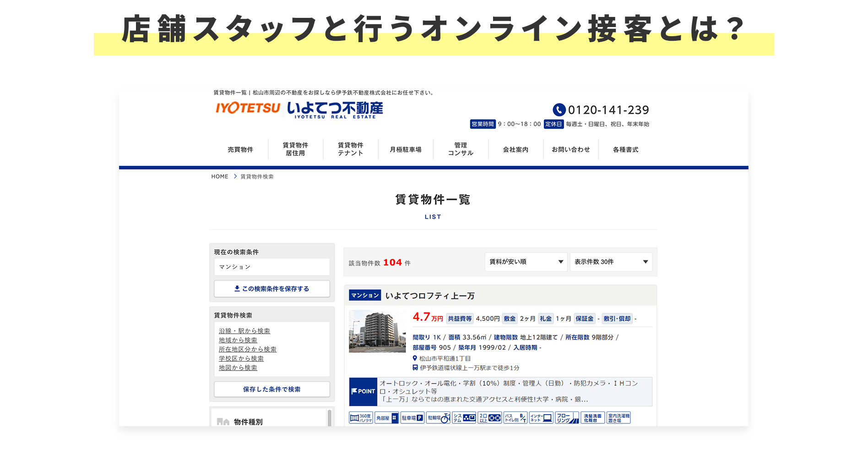Click the 賃貸物件一覧 page heading
Image resolution: width=868 pixels, height=450 pixels.
(x=433, y=199)
